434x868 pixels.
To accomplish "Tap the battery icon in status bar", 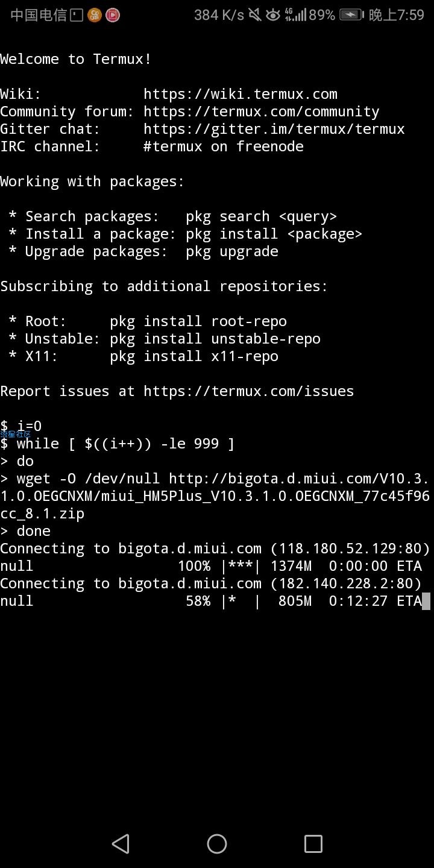I will point(351,15).
